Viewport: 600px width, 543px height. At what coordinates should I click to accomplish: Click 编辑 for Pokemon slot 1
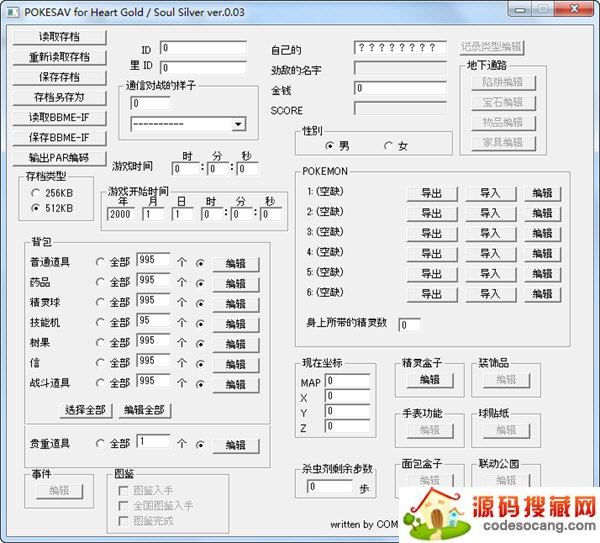(x=543, y=194)
